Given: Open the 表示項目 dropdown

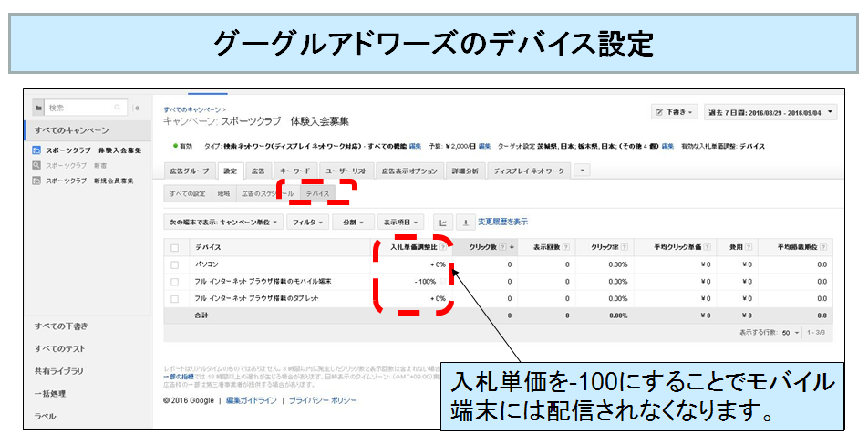Looking at the screenshot, I should pos(401,222).
